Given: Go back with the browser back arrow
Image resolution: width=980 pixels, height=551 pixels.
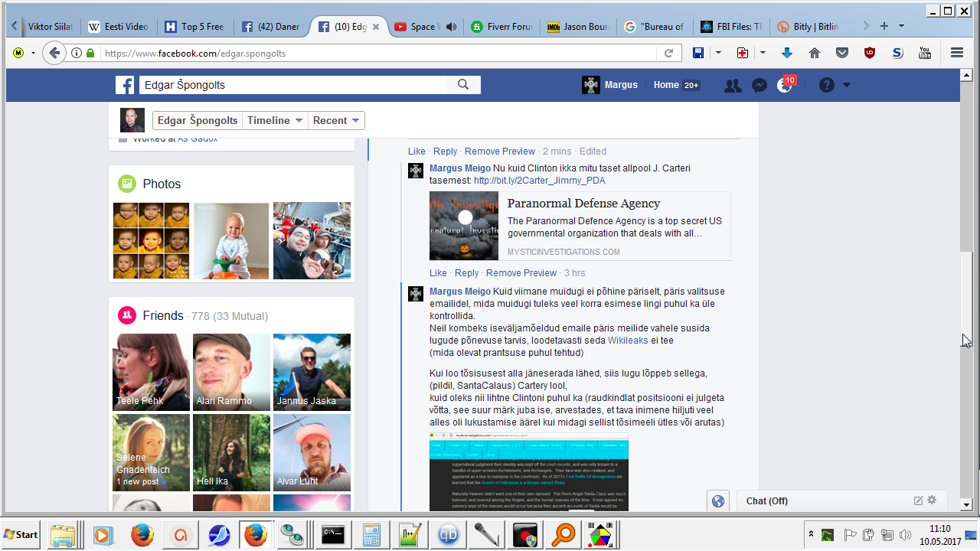Looking at the screenshot, I should point(54,53).
